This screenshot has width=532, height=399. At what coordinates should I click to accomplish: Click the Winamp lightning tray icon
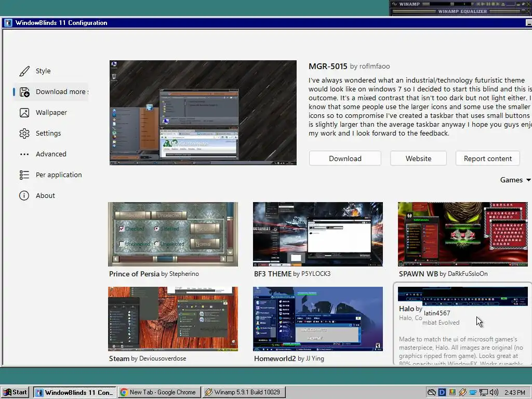click(462, 392)
